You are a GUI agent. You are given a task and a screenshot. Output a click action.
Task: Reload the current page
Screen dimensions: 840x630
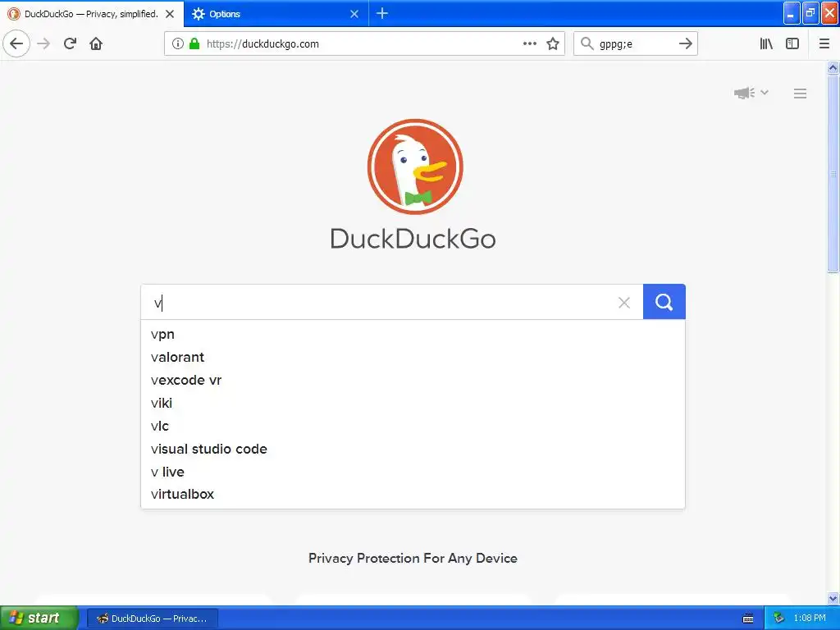point(70,43)
